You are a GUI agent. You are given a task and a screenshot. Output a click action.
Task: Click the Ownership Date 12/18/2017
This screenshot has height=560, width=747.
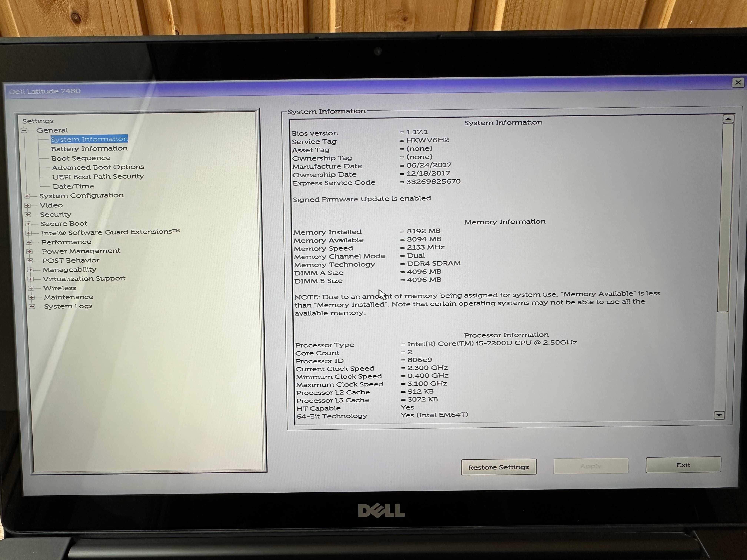(x=428, y=173)
